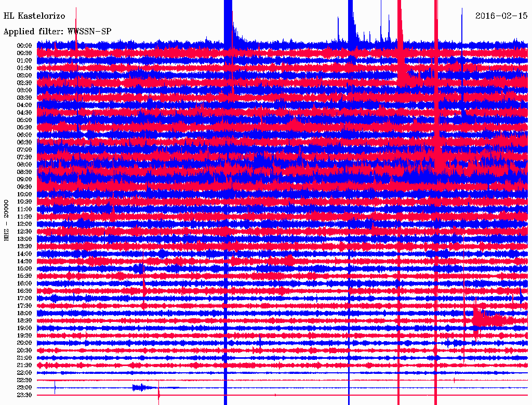Select the 23:00 time label
532x405 pixels.
pyautogui.click(x=24, y=388)
